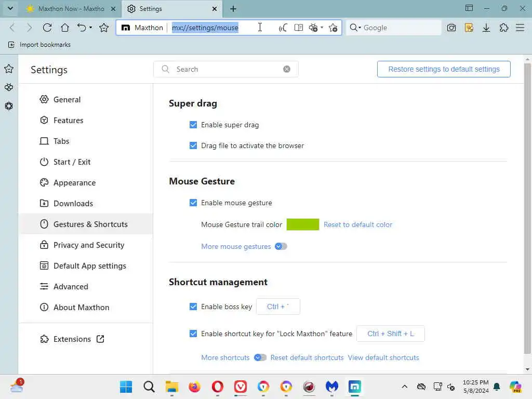Image resolution: width=532 pixels, height=399 pixels.
Task: Open the Tabs settings section
Action: pos(86,141)
